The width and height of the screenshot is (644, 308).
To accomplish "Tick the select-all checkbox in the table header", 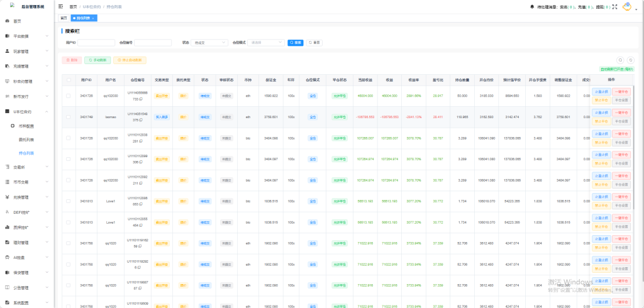I will tap(69, 80).
